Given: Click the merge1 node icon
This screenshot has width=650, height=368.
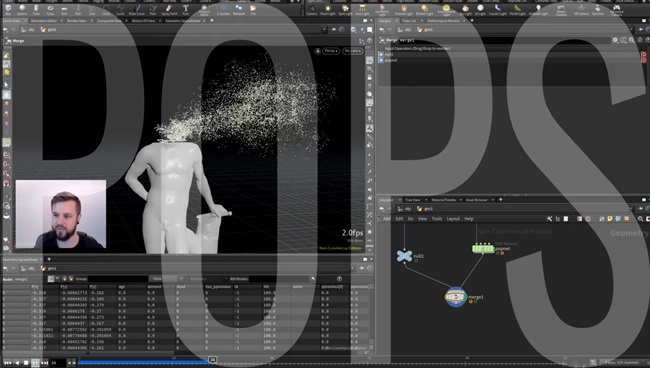Looking at the screenshot, I should click(455, 297).
